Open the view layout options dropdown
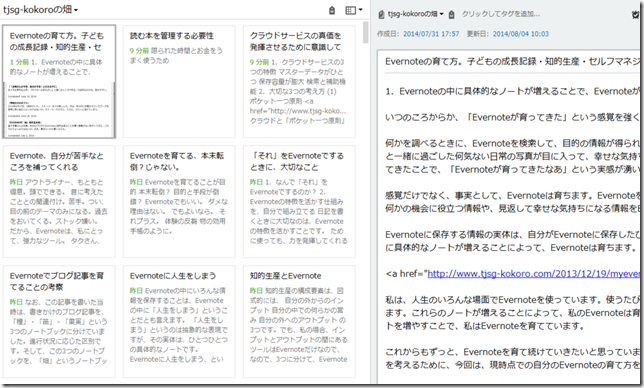This screenshot has width=644, height=388. point(354,10)
